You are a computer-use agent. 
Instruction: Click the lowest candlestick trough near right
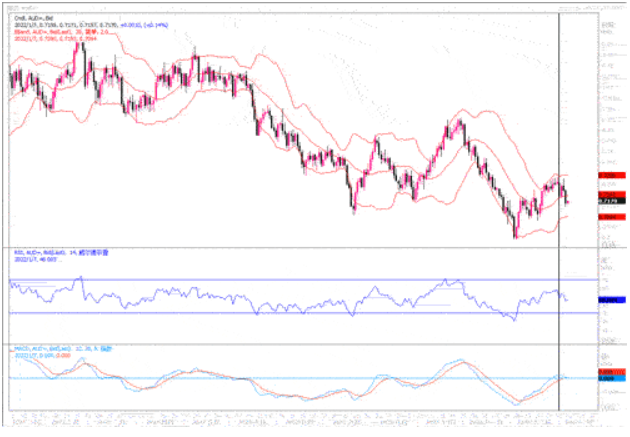click(515, 236)
